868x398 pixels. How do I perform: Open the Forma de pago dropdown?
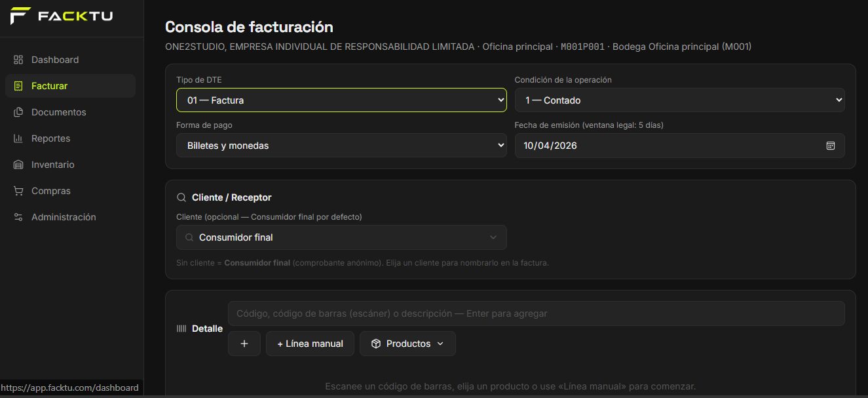pyautogui.click(x=341, y=146)
